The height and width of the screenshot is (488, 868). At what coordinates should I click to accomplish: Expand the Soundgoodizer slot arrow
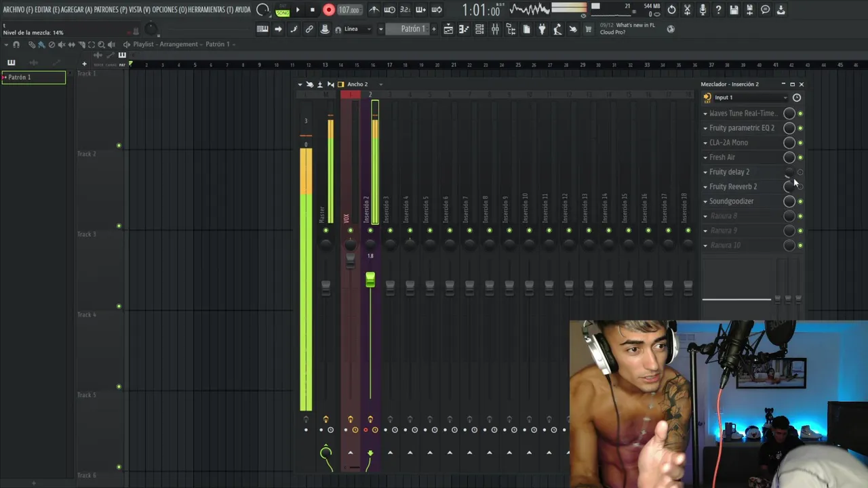tap(705, 201)
